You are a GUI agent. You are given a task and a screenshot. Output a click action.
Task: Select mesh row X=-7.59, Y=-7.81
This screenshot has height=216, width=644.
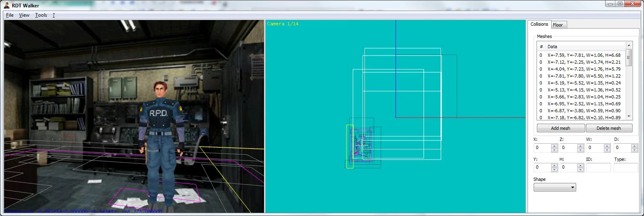pos(581,55)
